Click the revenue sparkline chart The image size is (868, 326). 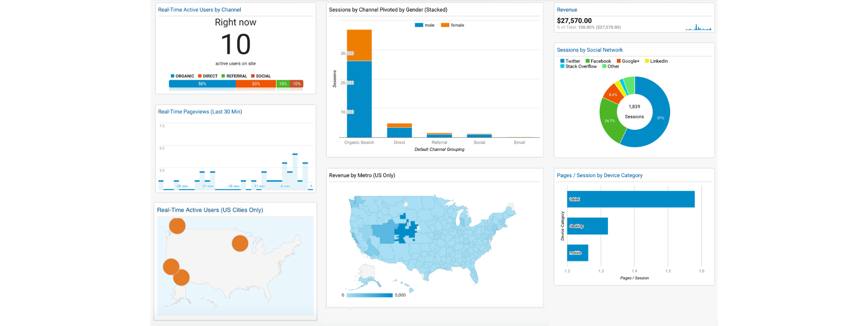[698, 27]
